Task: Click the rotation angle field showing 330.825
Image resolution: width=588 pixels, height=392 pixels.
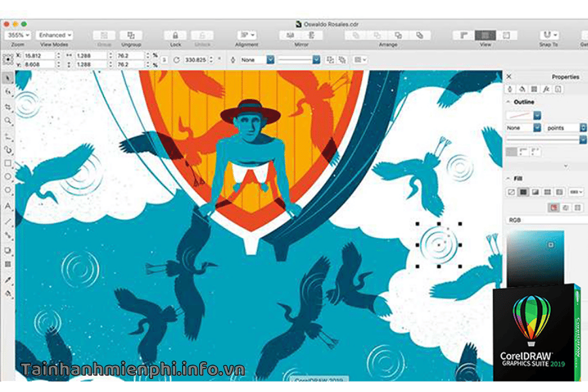Action: coord(195,60)
